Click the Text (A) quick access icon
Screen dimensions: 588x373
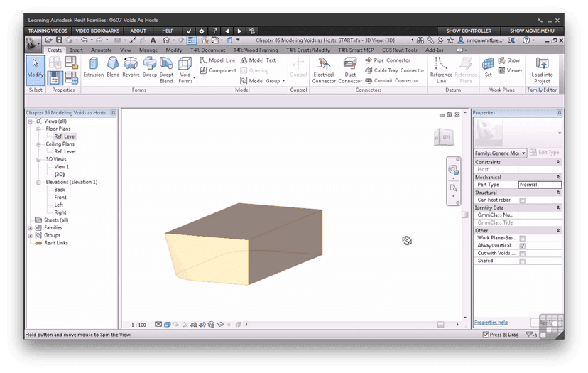(x=153, y=40)
